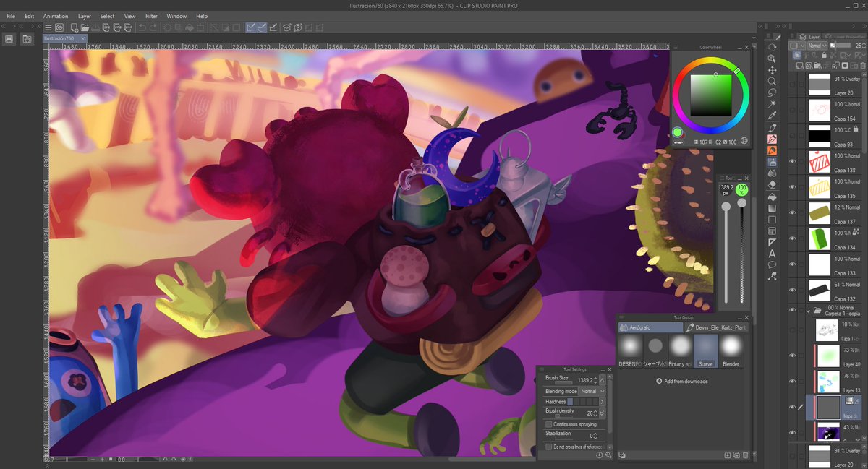
Task: Select the Eyedropper tool
Action: pos(773,116)
